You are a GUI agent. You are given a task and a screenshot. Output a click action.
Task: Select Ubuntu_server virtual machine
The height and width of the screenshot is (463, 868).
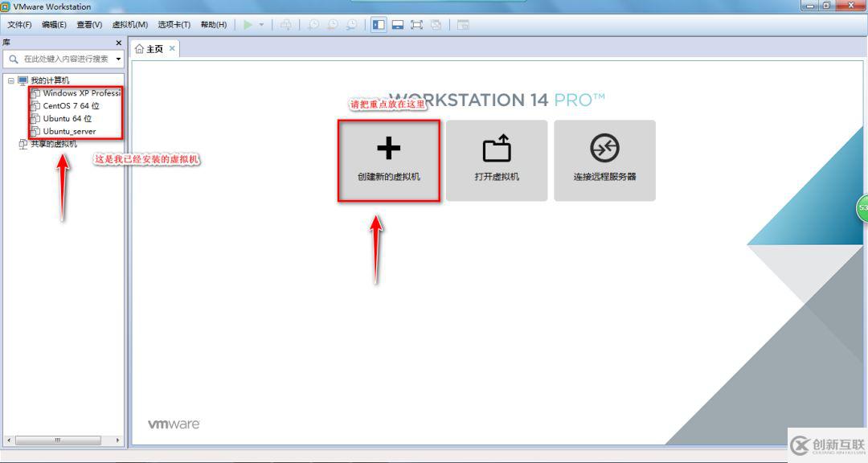(69, 131)
